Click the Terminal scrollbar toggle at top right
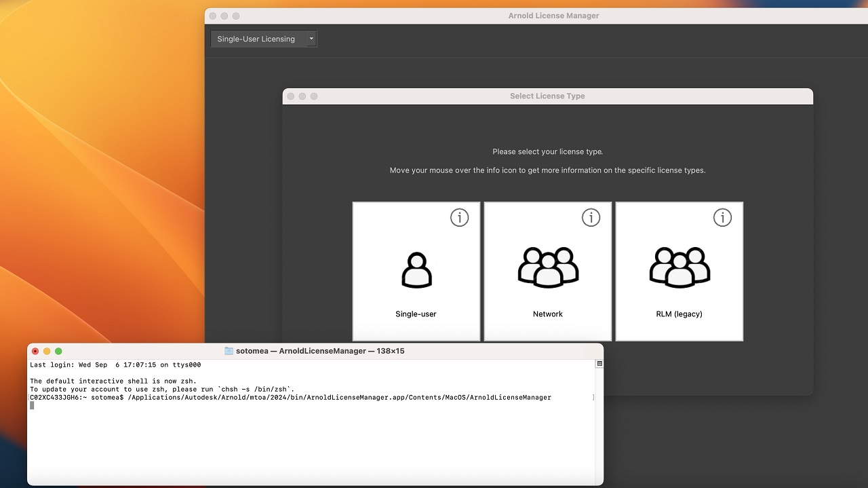This screenshot has width=868, height=488. pyautogui.click(x=599, y=364)
